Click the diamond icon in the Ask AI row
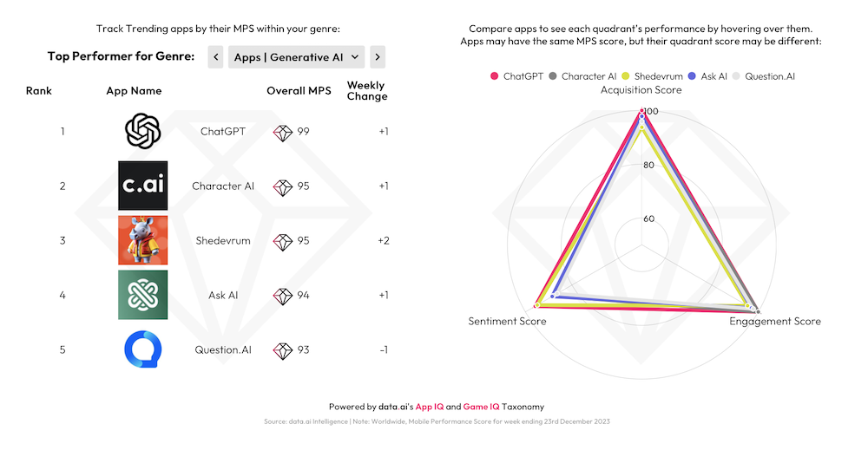 [283, 296]
